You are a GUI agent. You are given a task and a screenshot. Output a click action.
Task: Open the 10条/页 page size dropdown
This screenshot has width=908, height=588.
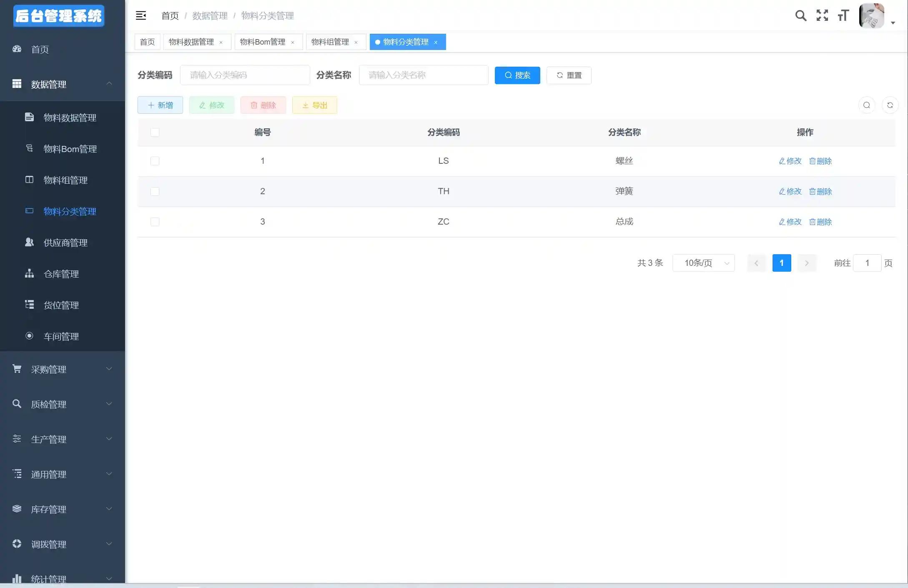pyautogui.click(x=703, y=263)
